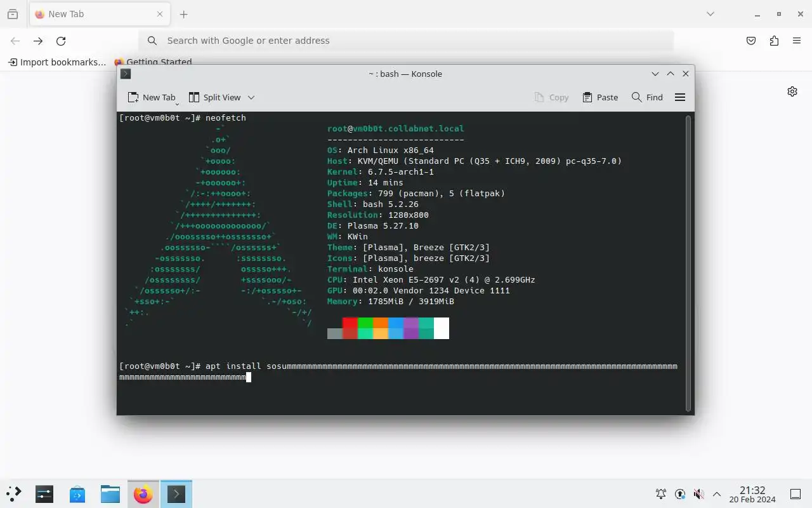Image resolution: width=812 pixels, height=508 pixels.
Task: Click Firefox's back arrow
Action: (15, 41)
